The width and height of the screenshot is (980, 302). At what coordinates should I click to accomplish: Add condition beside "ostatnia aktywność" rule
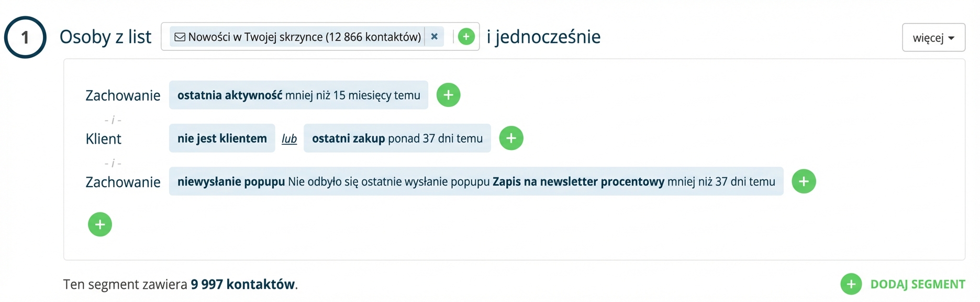coord(448,95)
